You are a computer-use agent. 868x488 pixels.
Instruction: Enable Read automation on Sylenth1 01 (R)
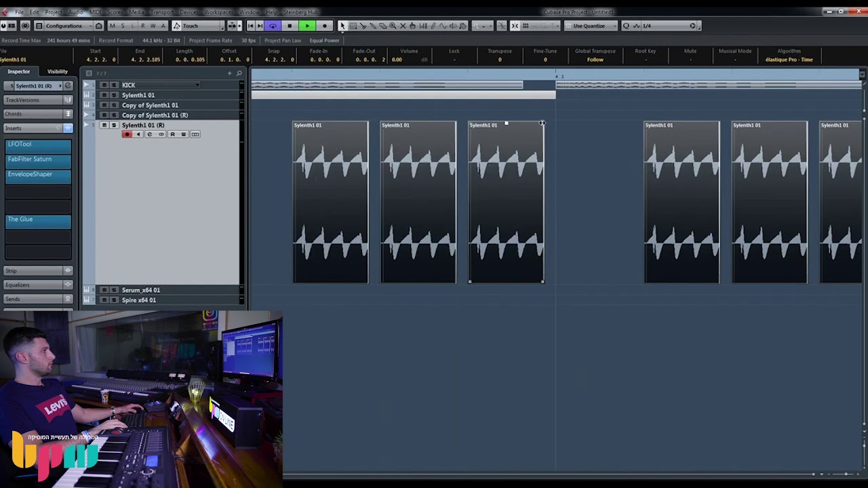coord(172,134)
